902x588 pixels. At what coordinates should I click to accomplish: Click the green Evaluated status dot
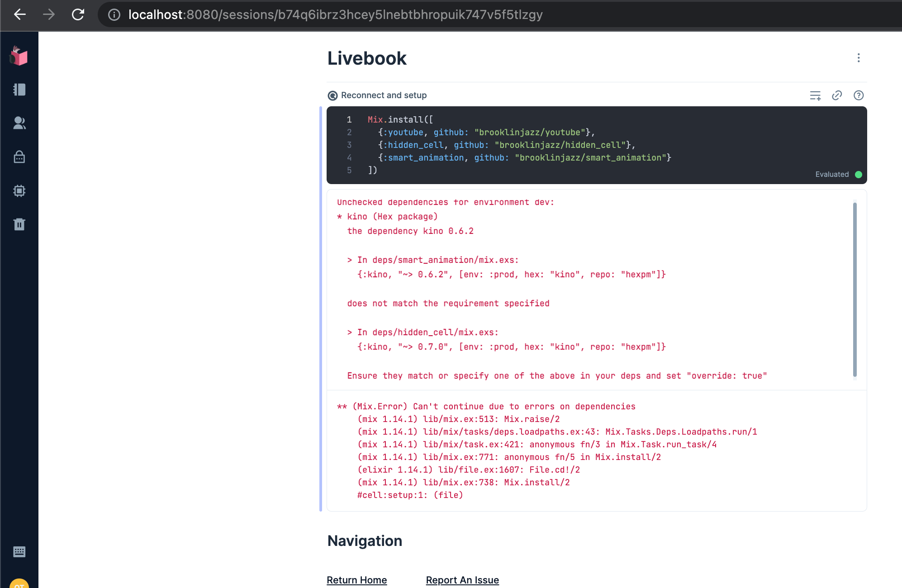tap(858, 174)
